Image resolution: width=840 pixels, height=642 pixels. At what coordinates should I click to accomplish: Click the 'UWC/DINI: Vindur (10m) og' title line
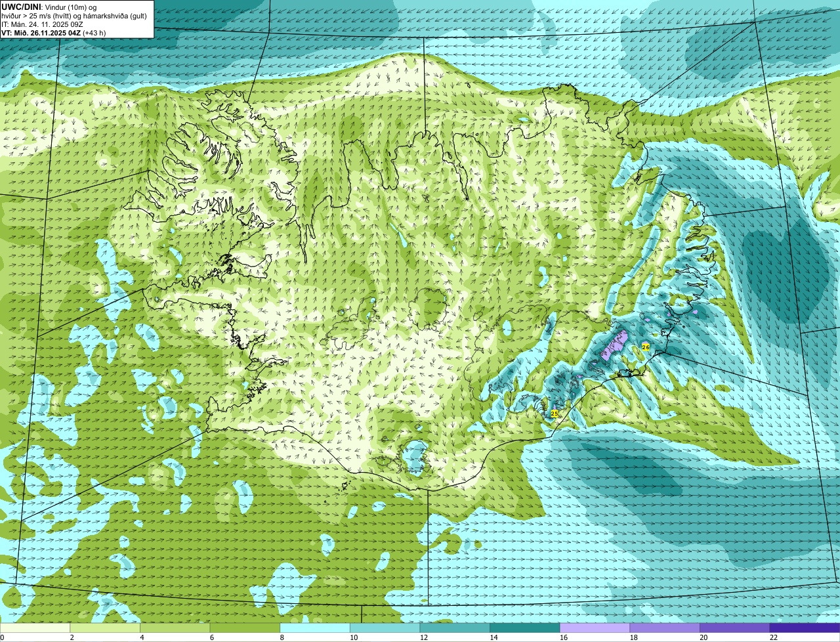click(49, 7)
